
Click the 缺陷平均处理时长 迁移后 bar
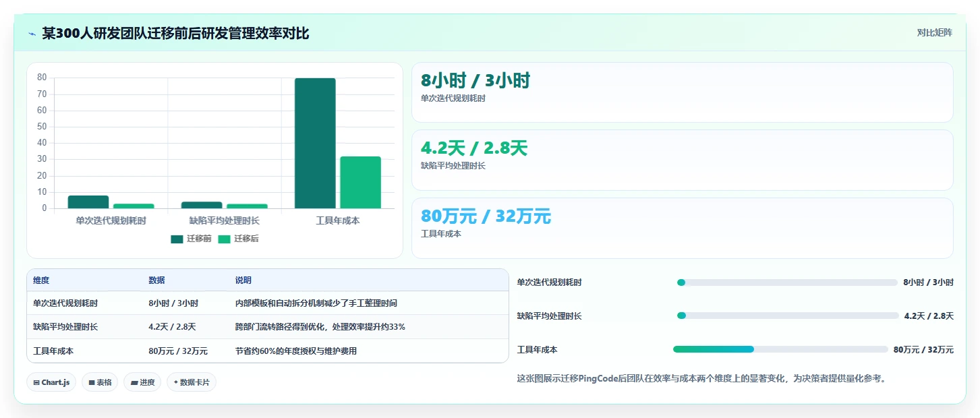point(247,206)
